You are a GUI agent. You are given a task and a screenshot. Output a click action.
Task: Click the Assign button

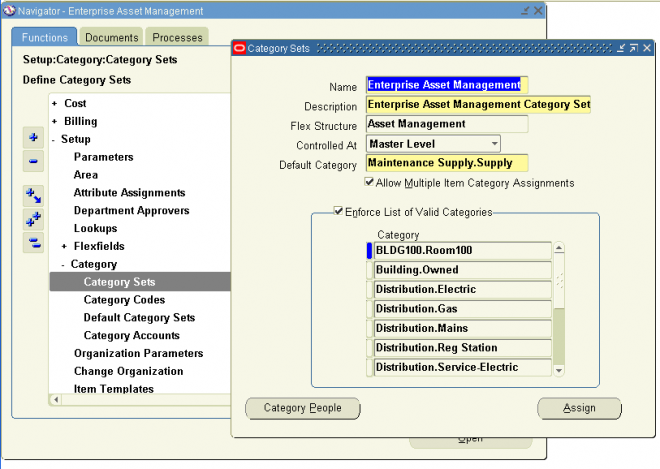pyautogui.click(x=579, y=408)
